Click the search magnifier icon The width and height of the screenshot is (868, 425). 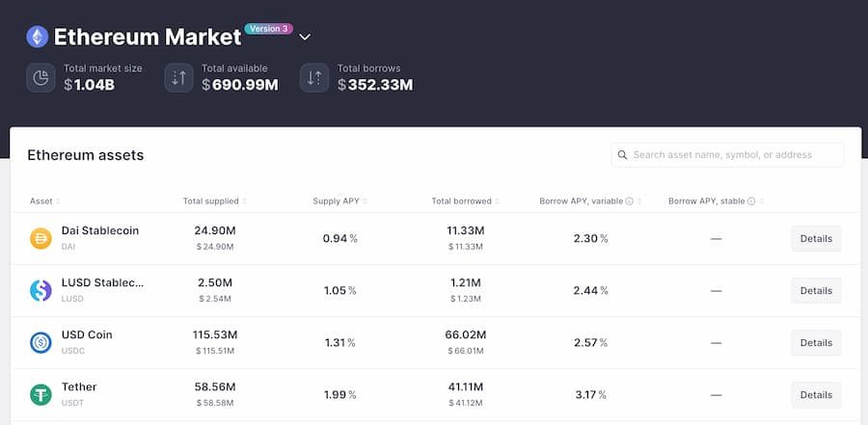click(x=622, y=155)
